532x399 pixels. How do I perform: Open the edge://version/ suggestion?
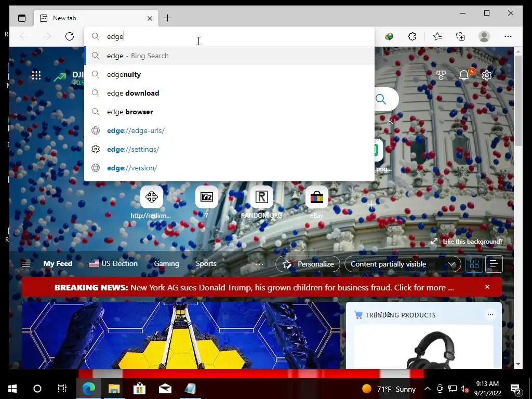(x=229, y=168)
